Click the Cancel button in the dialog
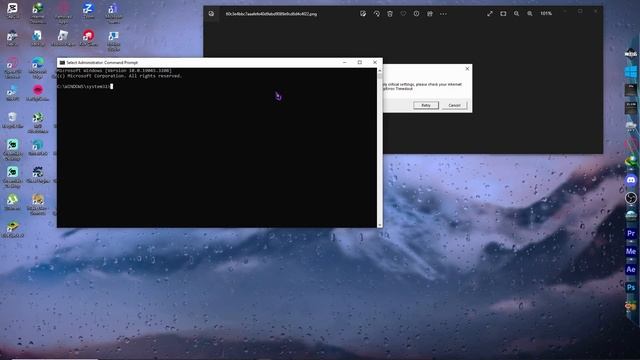The height and width of the screenshot is (360, 640). (454, 105)
